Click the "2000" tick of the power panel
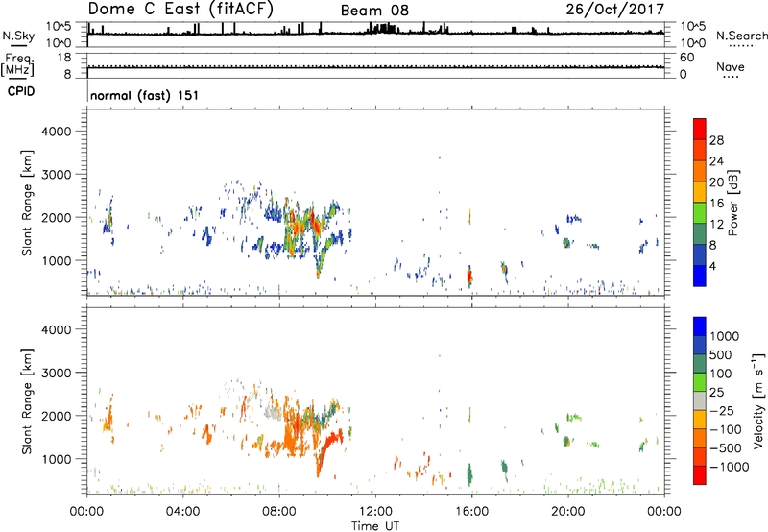This screenshot has width=768, height=532. (x=57, y=217)
